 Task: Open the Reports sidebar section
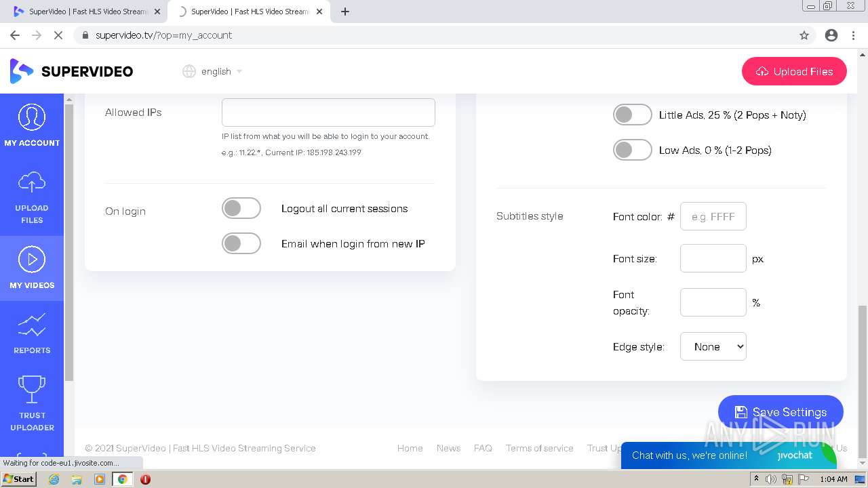point(32,333)
